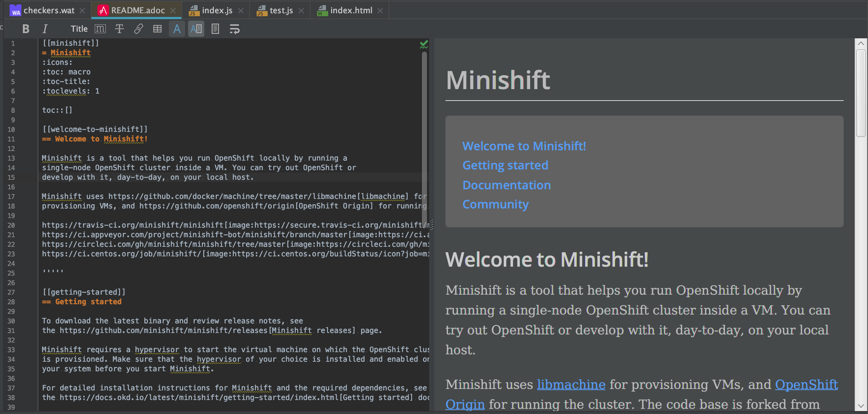
Task: Toggle bold formatting in the toolbar
Action: coord(26,29)
